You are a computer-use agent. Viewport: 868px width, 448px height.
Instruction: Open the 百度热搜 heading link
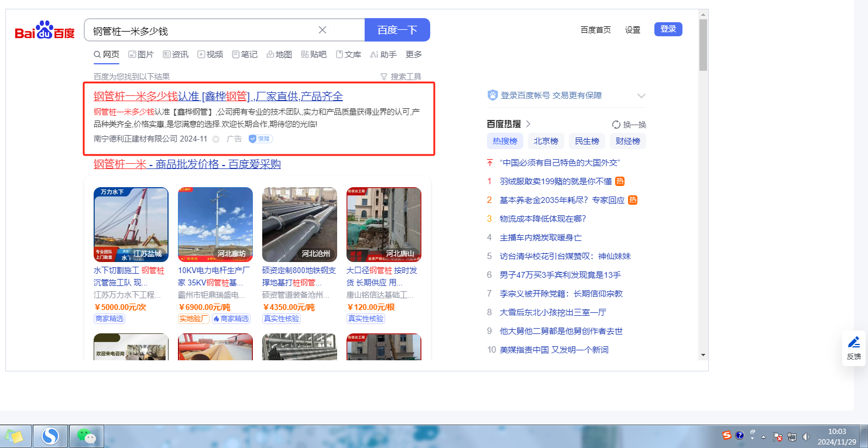point(509,124)
